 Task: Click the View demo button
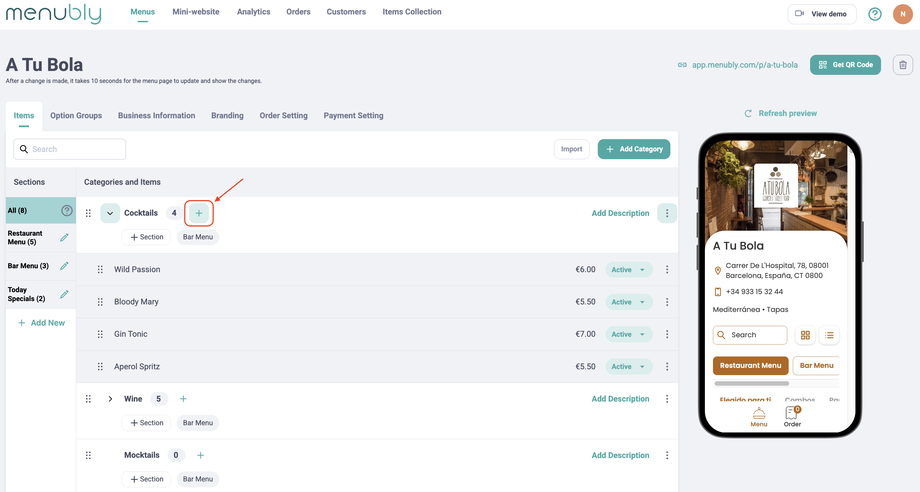pyautogui.click(x=821, y=13)
